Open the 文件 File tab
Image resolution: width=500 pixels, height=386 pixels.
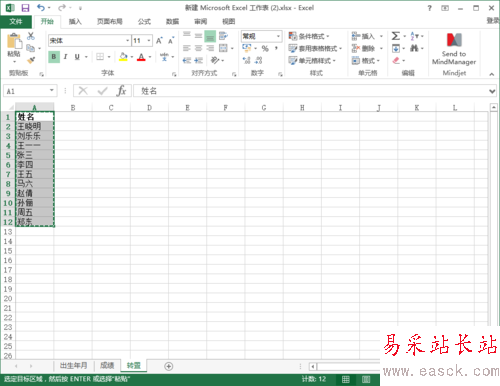16,22
